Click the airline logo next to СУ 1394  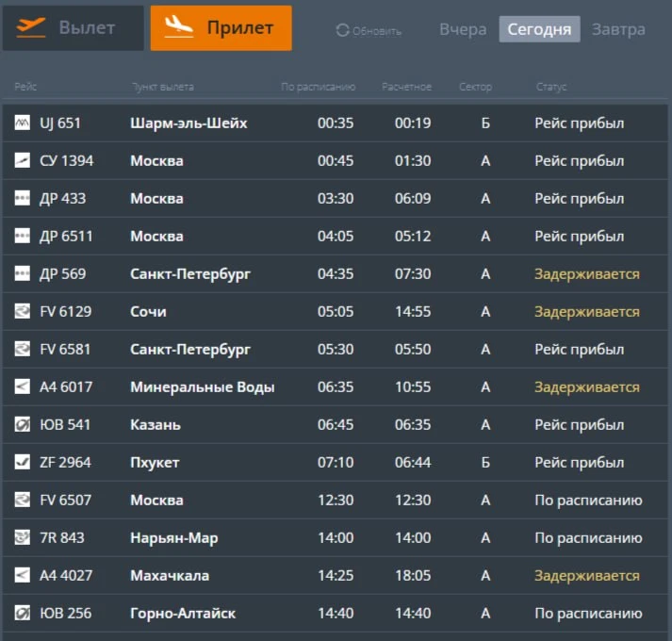click(23, 161)
